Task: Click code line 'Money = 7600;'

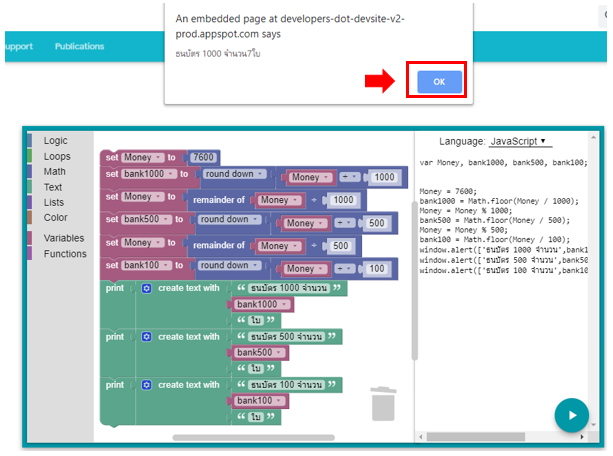Action: tap(448, 191)
